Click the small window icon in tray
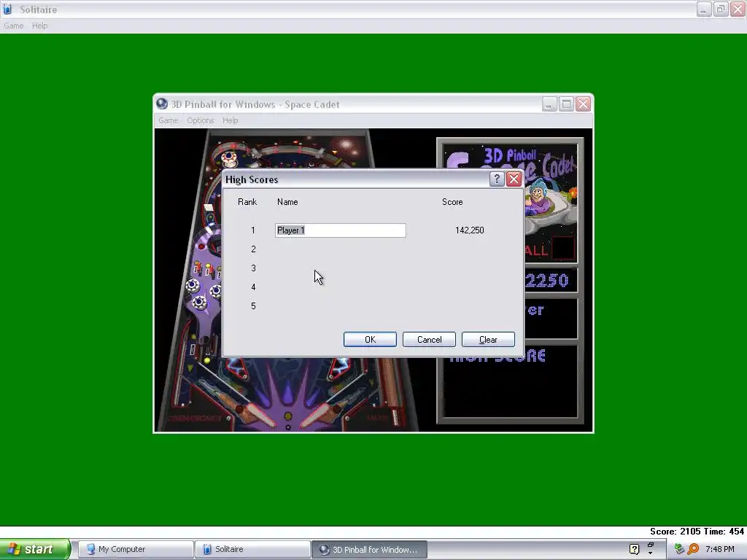The image size is (747, 560). pos(650,545)
